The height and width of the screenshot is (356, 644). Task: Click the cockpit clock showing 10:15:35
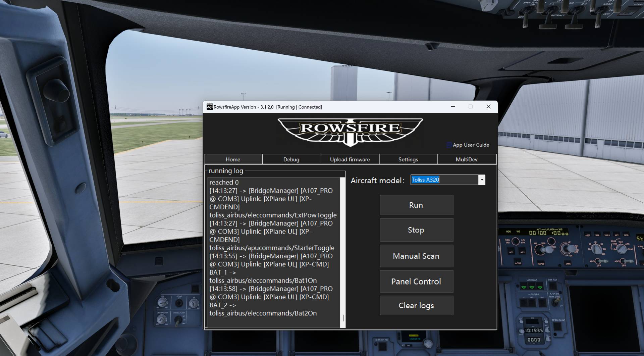point(534,330)
